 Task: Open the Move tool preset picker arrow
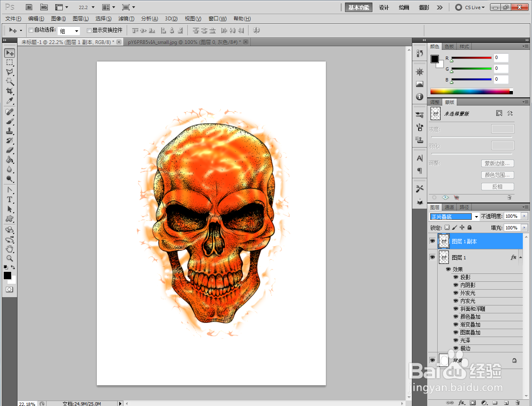tap(21, 30)
